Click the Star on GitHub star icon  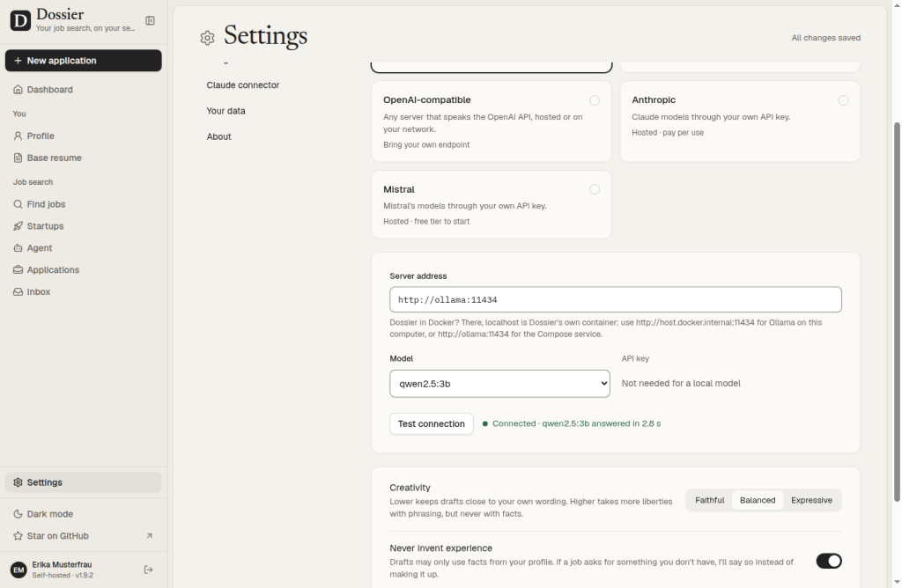click(x=18, y=536)
